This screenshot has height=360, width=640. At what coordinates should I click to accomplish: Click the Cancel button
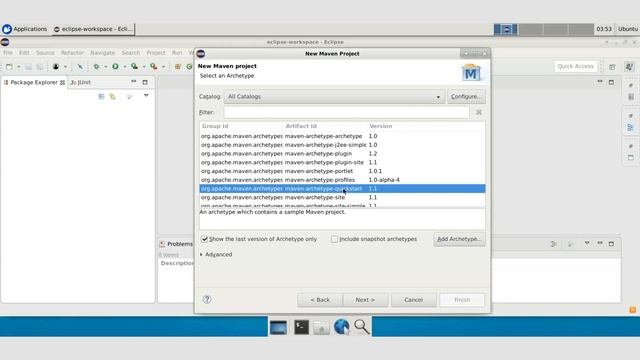click(x=413, y=300)
